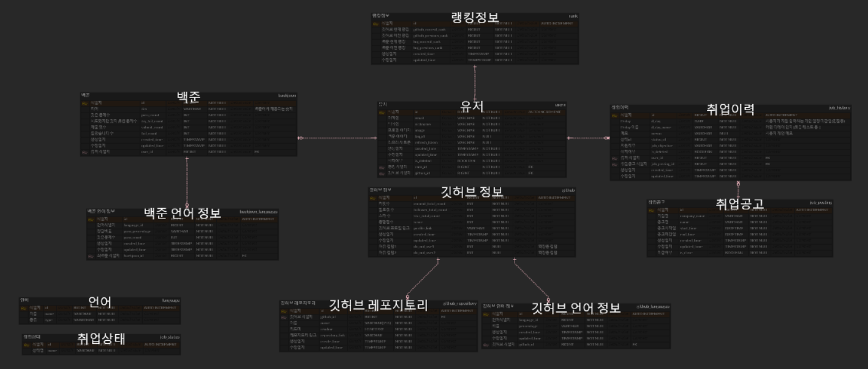Viewport: 868px width, 369px height.
Task: Click primary key icon in baekjoon table
Action: point(85,103)
